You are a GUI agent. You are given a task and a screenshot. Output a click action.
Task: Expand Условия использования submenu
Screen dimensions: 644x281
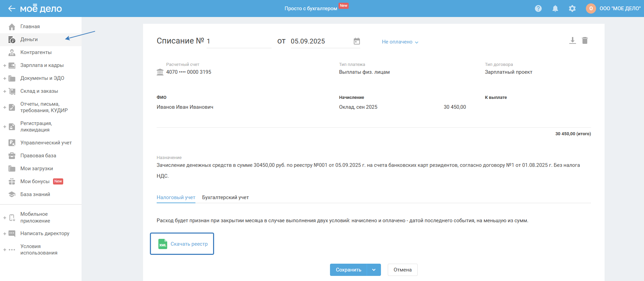[x=5, y=250]
